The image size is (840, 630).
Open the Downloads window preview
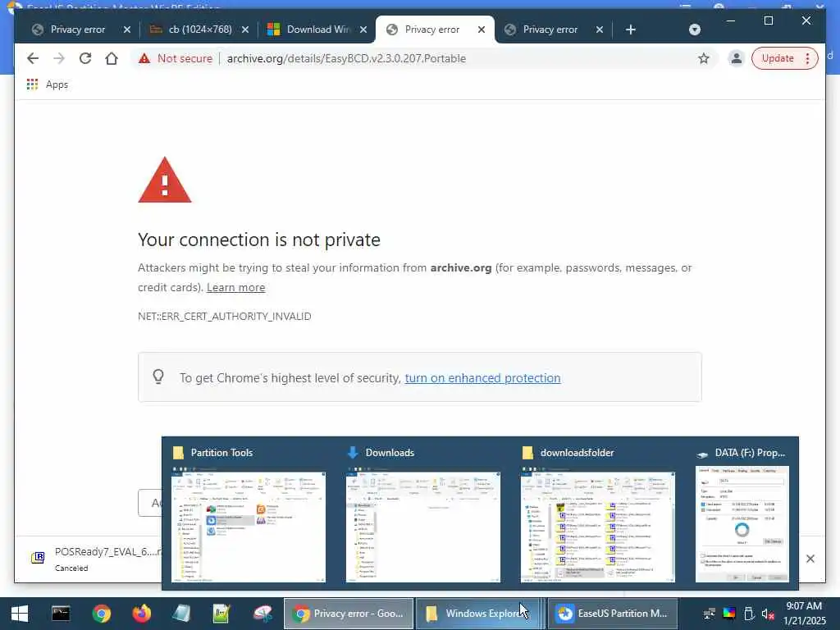pos(422,524)
